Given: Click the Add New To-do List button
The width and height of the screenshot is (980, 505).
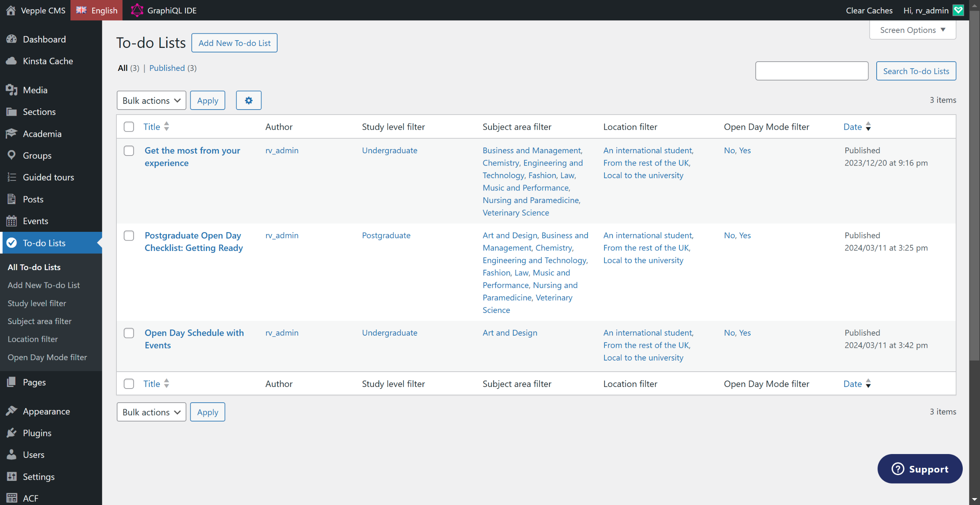Looking at the screenshot, I should [x=234, y=43].
